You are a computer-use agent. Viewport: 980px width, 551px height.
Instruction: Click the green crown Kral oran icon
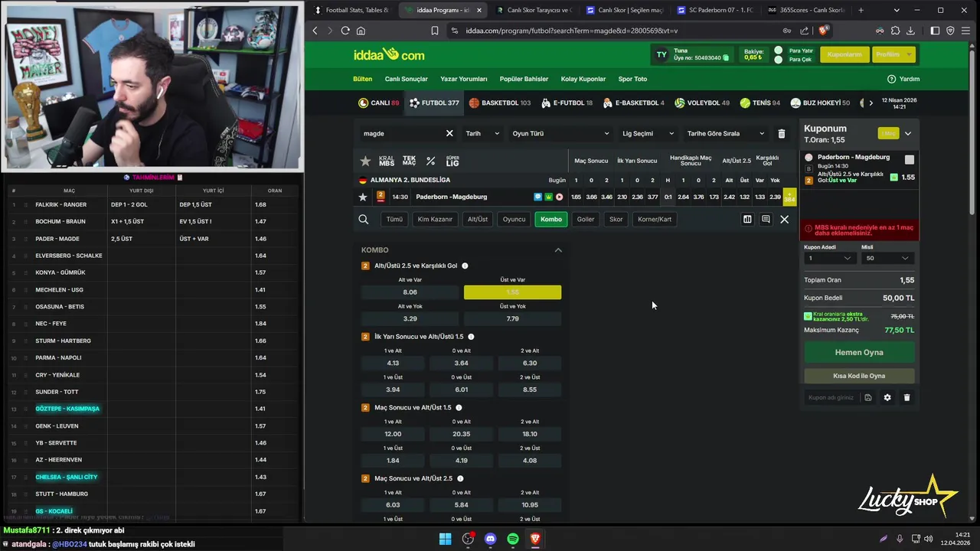point(548,197)
